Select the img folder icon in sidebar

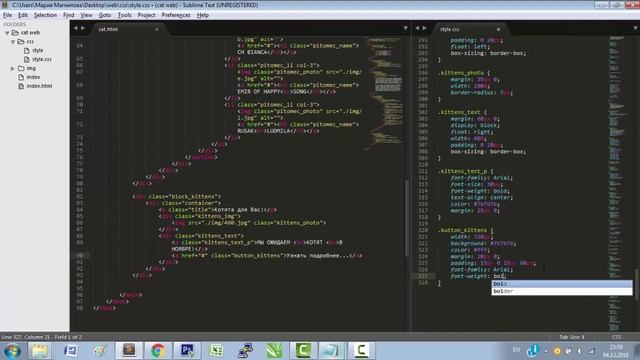(x=21, y=68)
